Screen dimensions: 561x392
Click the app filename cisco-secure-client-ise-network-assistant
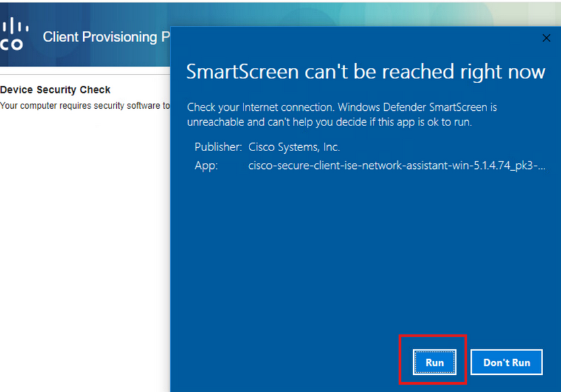point(397,166)
